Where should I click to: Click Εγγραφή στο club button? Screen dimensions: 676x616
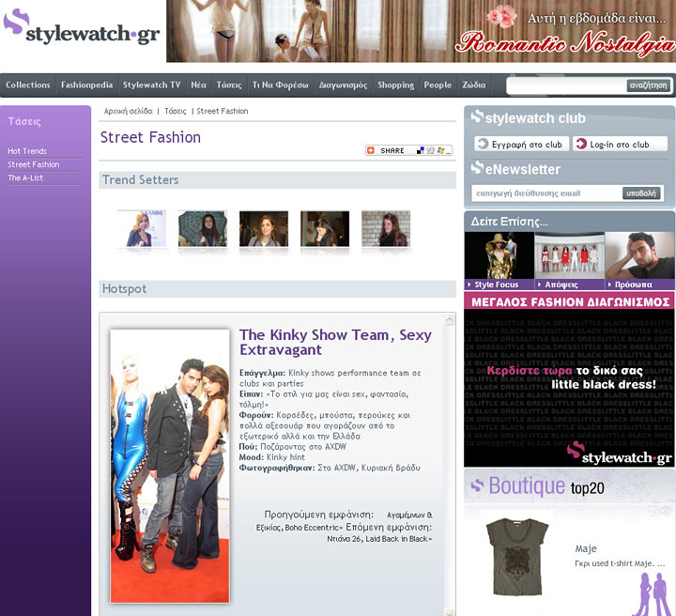tap(522, 144)
